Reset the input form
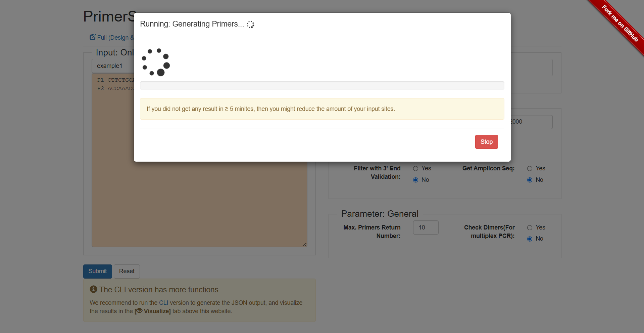This screenshot has height=333, width=644. [x=127, y=271]
